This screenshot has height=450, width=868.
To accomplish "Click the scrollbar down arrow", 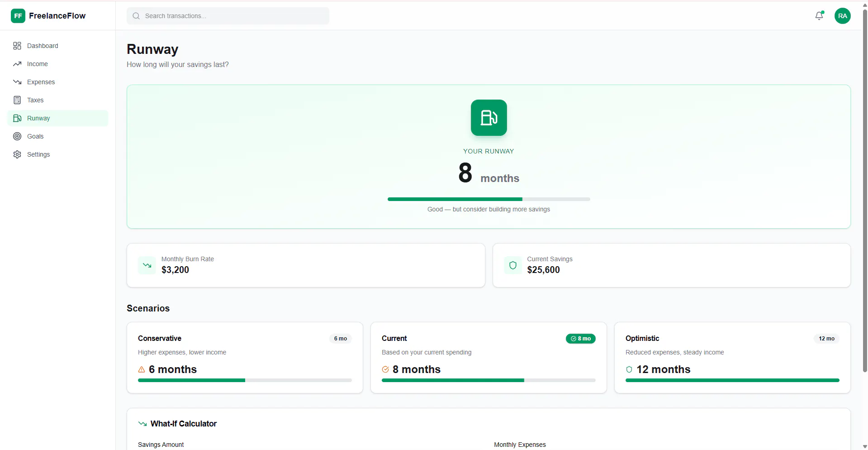I will [865, 446].
